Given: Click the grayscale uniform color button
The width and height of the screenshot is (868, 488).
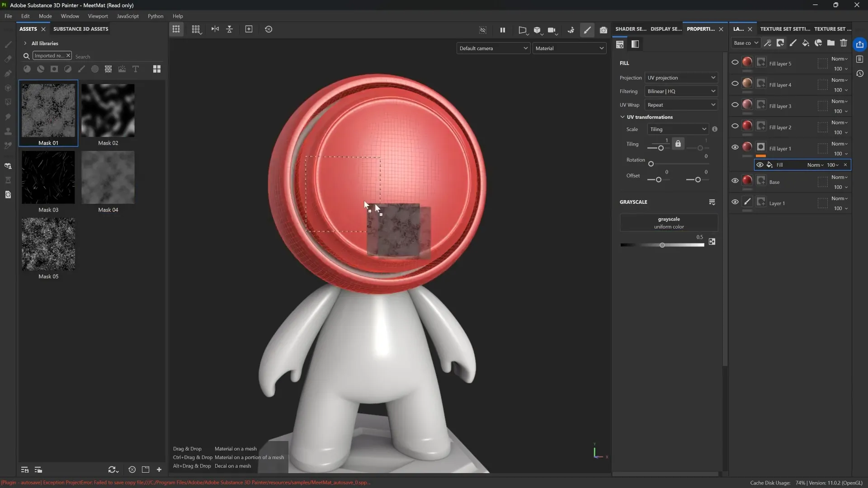Looking at the screenshot, I should [669, 223].
